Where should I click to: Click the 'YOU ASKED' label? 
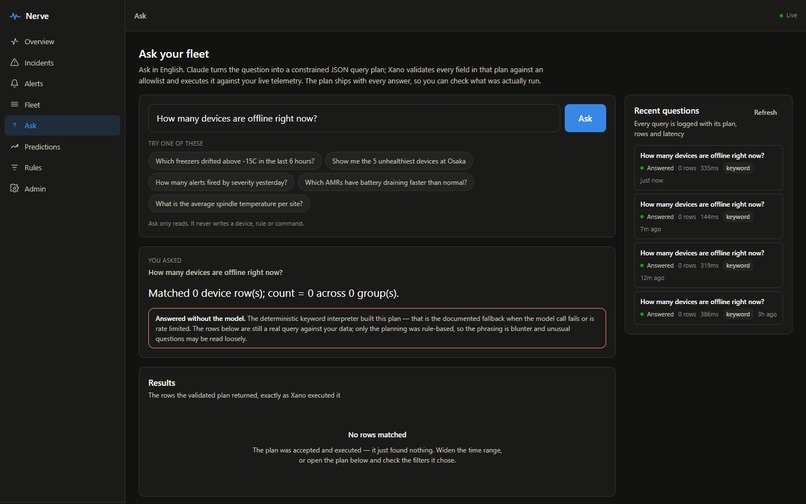tap(164, 260)
